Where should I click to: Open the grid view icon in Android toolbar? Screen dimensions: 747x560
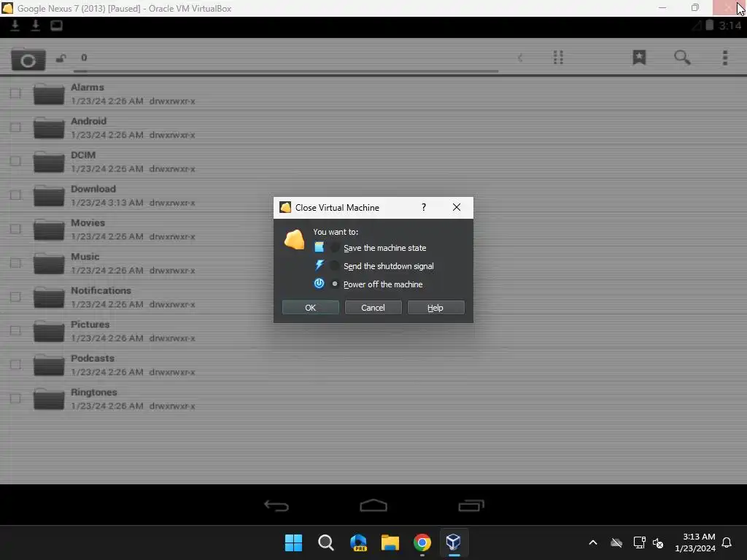point(558,58)
